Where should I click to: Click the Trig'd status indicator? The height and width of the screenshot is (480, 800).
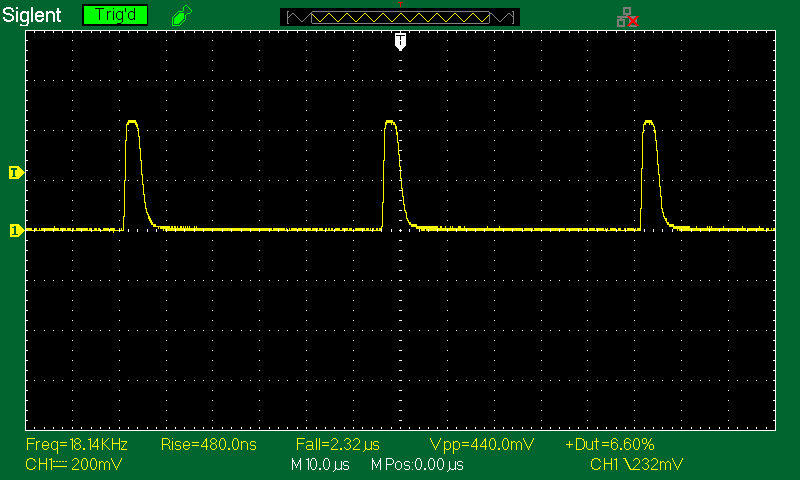(115, 15)
